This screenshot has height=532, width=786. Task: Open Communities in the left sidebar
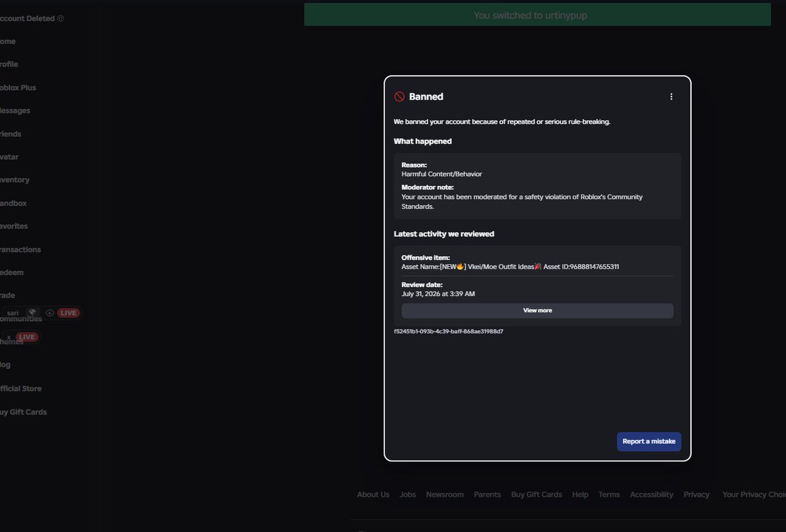(x=21, y=319)
